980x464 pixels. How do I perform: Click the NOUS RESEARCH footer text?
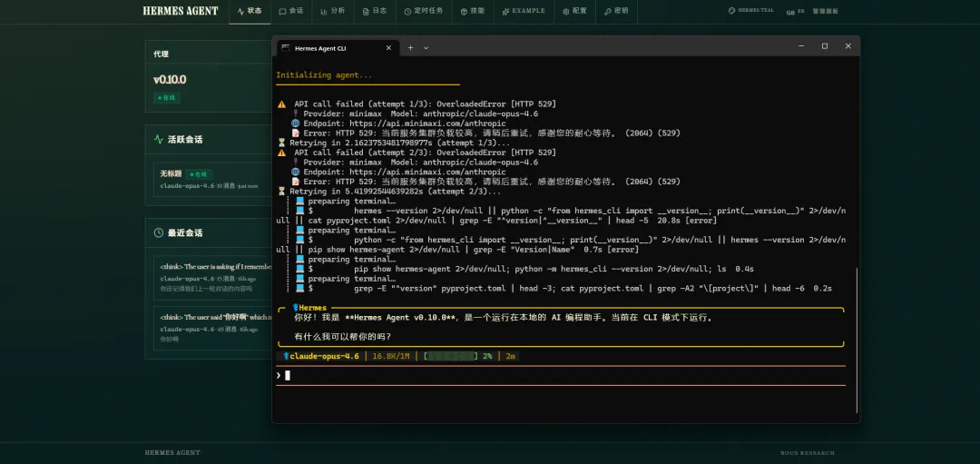tap(807, 453)
